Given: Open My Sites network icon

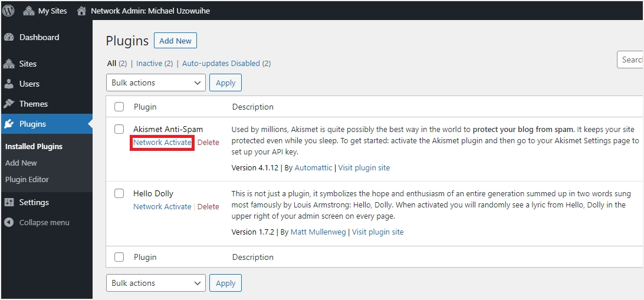Looking at the screenshot, I should tap(29, 11).
